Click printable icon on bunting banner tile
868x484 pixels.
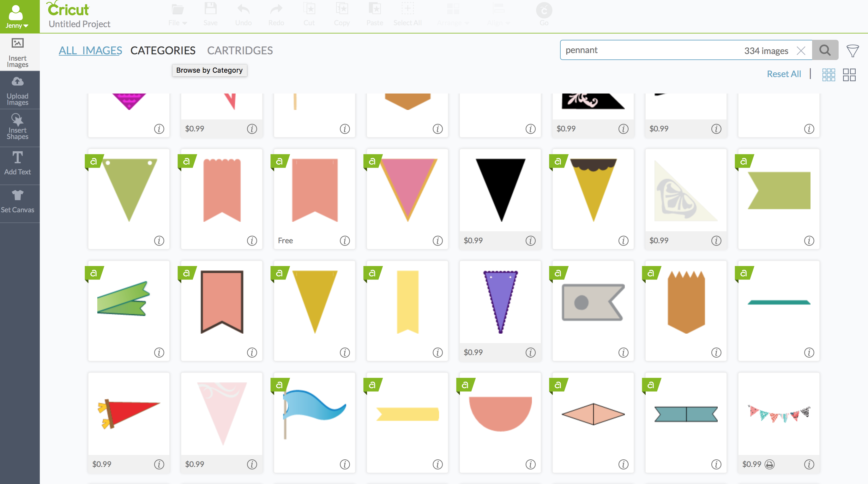click(769, 464)
